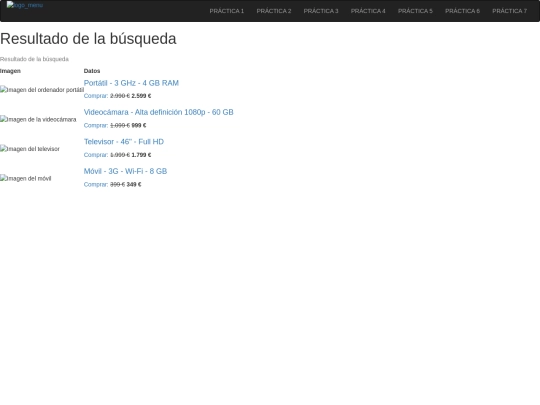Go to PRÁCTICA 3 in navbar
Viewport: 540px width, 405px height.
[321, 11]
